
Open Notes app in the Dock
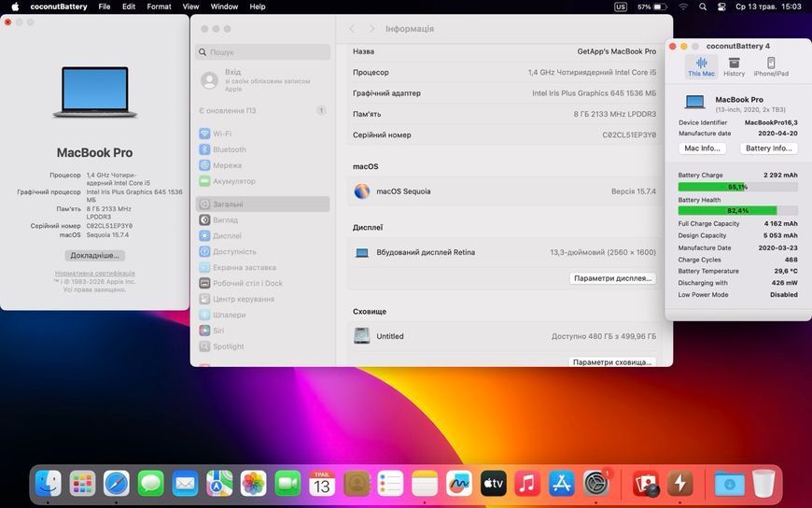coord(425,484)
